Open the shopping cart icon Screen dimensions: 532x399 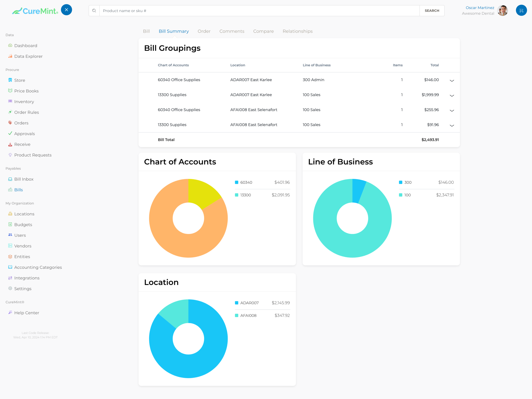(521, 11)
